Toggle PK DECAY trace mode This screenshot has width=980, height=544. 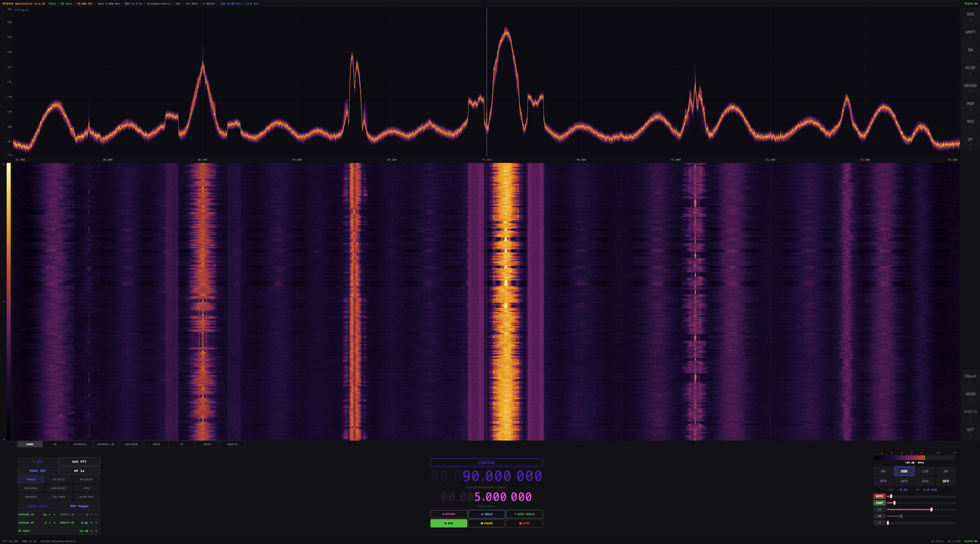[86, 480]
